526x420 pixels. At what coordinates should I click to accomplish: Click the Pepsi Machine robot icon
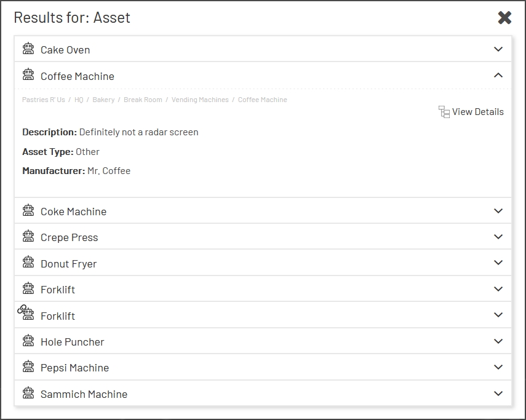[28, 367]
